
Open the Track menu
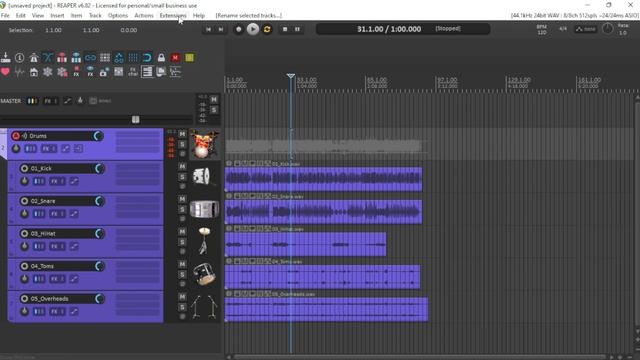pyautogui.click(x=95, y=16)
